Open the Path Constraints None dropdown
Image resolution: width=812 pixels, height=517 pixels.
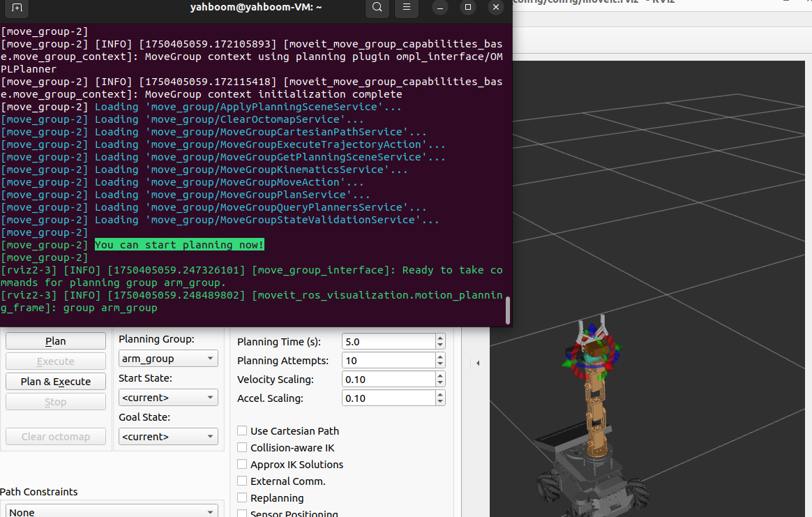click(x=112, y=511)
